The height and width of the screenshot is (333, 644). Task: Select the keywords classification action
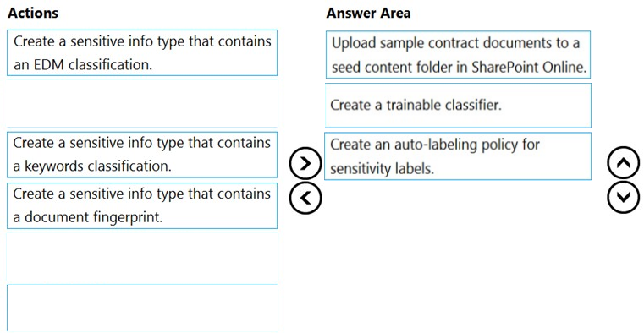142,155
